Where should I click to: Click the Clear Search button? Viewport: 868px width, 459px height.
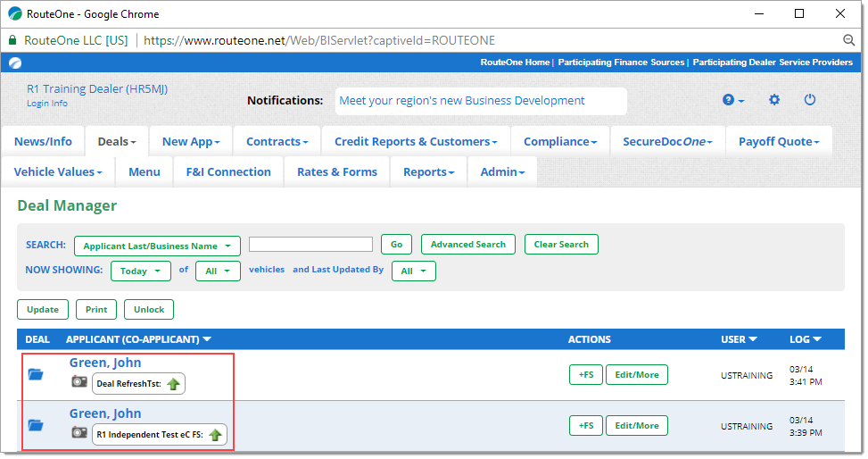[x=561, y=244]
